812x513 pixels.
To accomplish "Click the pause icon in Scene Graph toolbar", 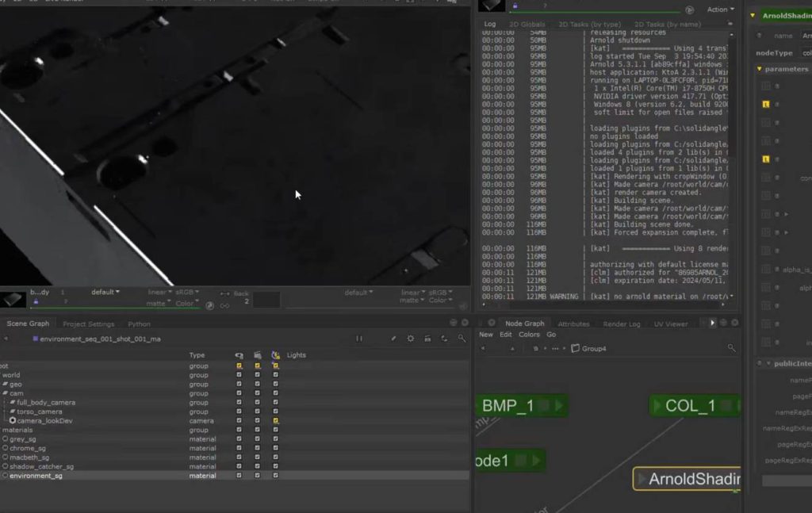I will [x=359, y=339].
